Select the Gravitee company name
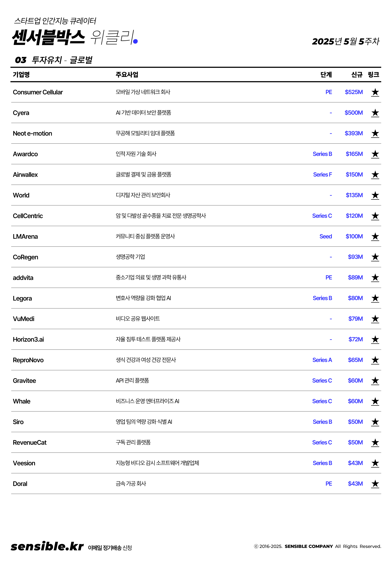Image resolution: width=392 pixels, height=567 pixels. [24, 381]
